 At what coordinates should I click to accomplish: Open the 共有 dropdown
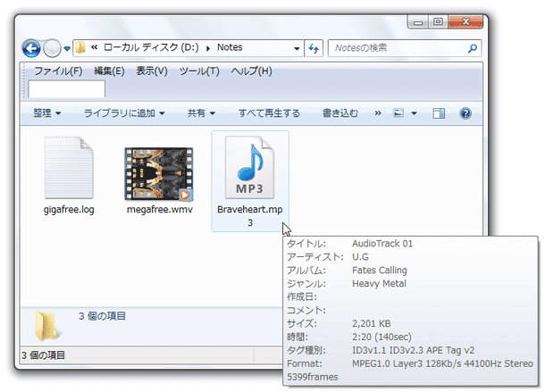201,113
